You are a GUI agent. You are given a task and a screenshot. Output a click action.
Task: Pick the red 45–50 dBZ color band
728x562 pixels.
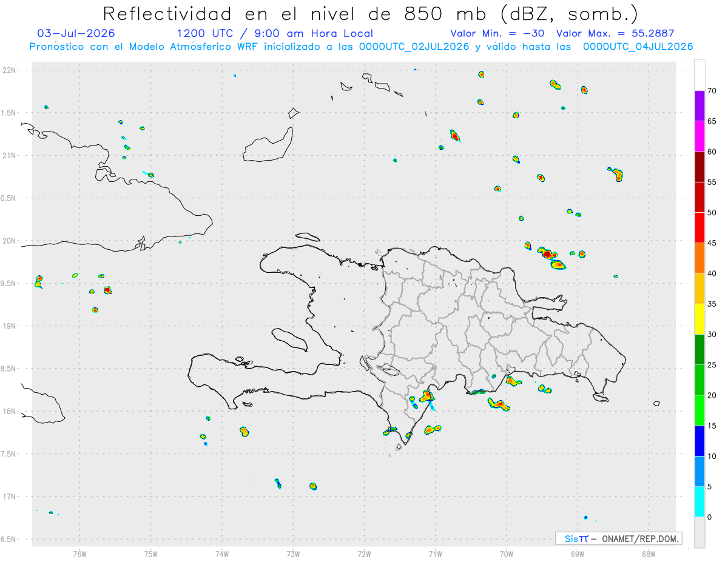pos(699,227)
